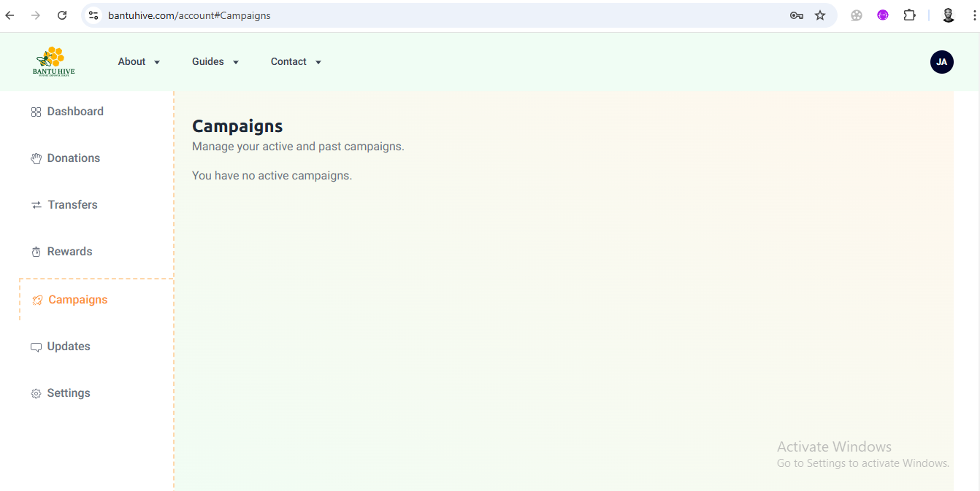Click the Transfers arrows icon

36,206
